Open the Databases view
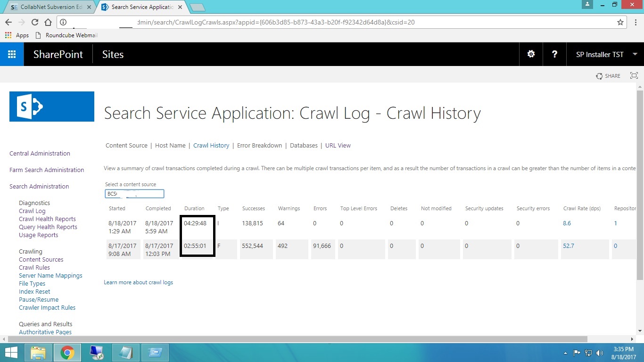This screenshot has height=362, width=644. [304, 146]
